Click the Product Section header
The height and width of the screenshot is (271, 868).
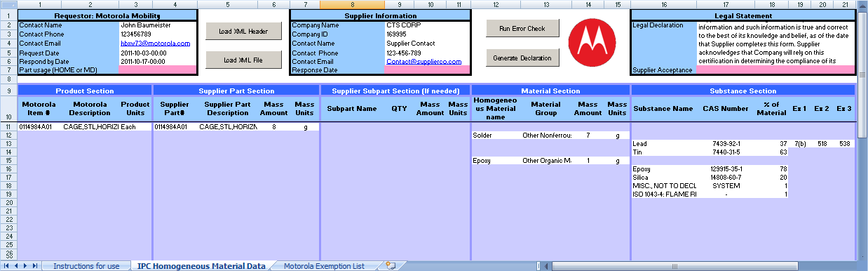pos(85,91)
